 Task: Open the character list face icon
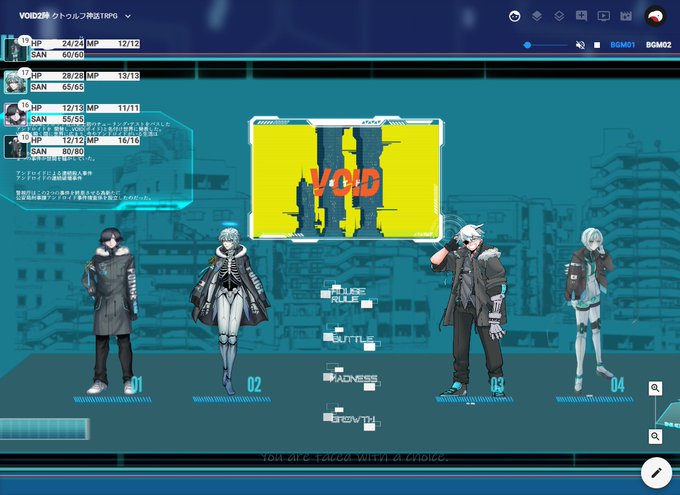514,16
